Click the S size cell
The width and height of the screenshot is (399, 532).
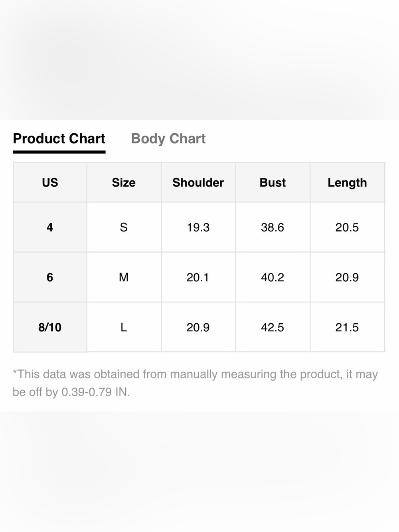click(x=124, y=227)
